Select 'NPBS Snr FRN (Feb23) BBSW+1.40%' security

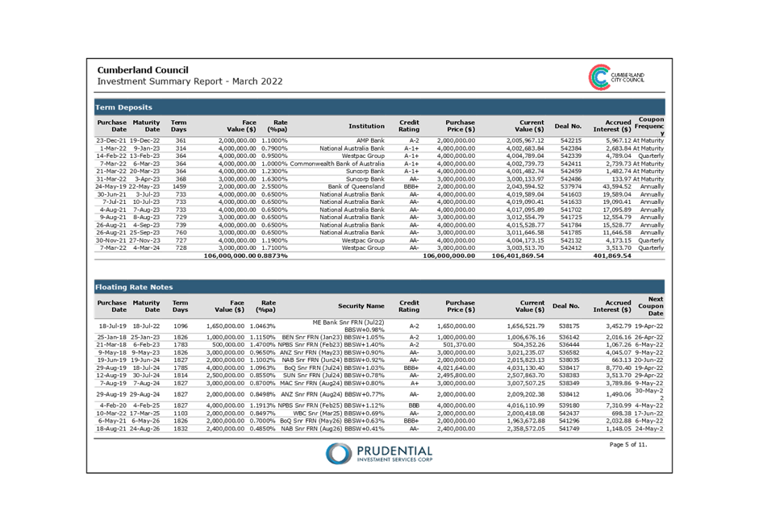click(331, 345)
